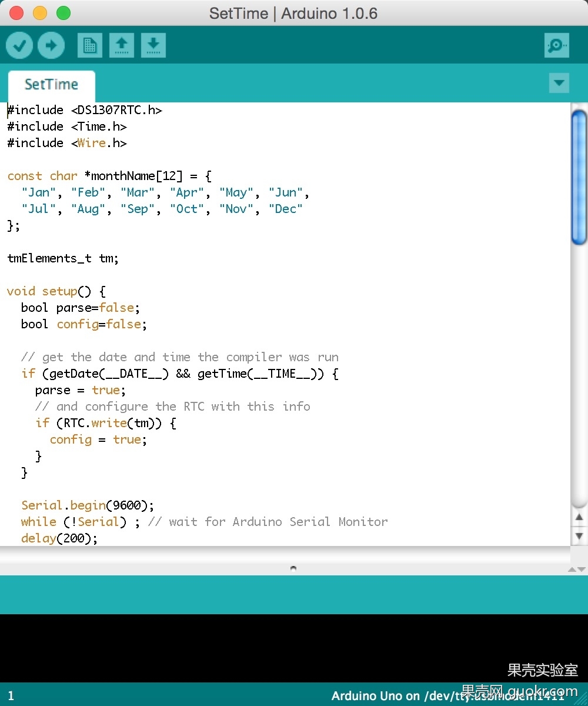Click the line '#include <Wire.h>'
Image resolution: width=588 pixels, height=706 pixels.
coord(67,143)
